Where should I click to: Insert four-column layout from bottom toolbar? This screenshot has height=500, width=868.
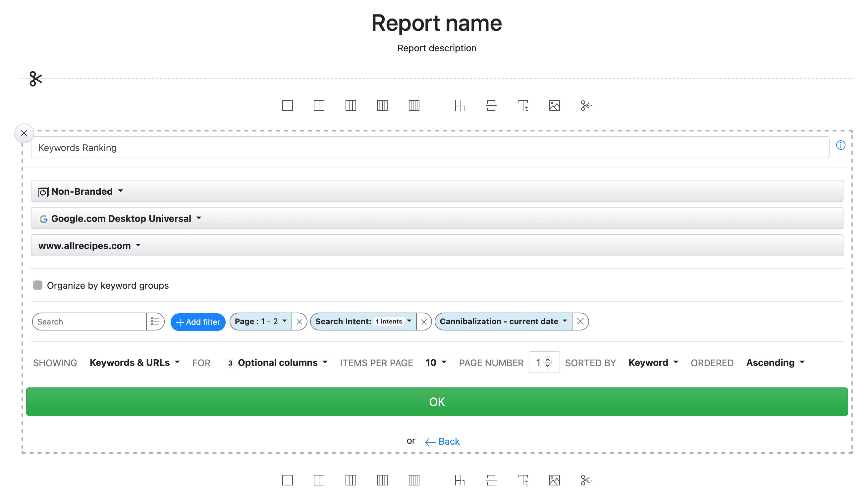pos(382,480)
